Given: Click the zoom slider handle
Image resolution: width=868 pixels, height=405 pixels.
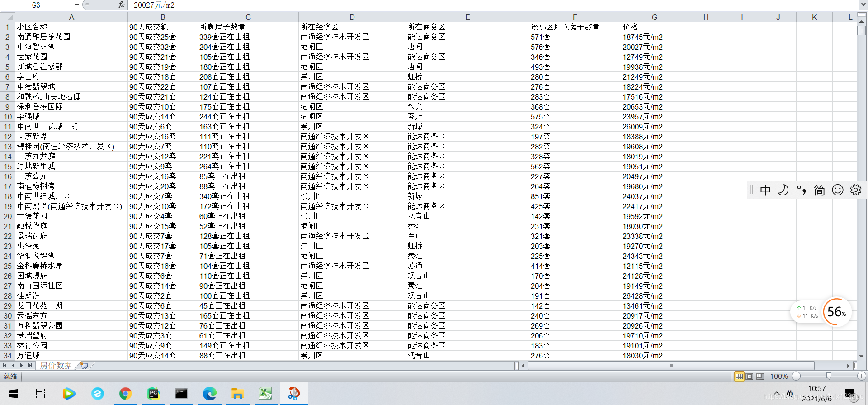Looking at the screenshot, I should coord(829,376).
